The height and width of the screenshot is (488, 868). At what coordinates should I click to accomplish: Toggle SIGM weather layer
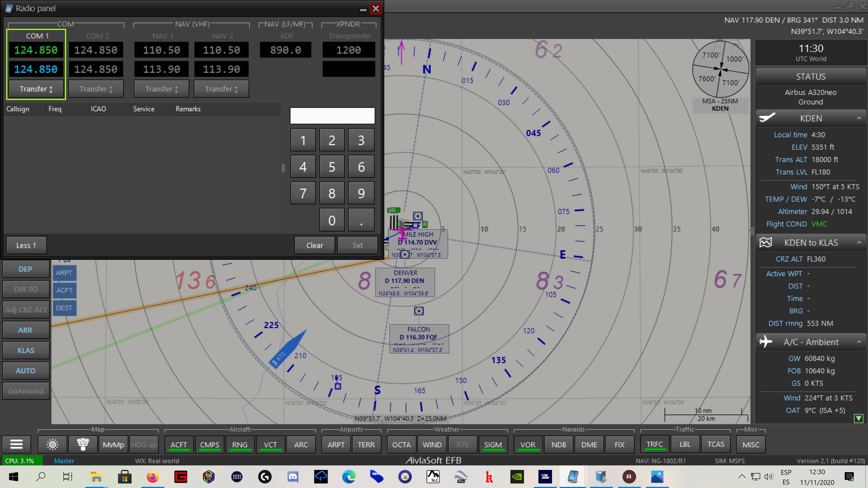click(x=493, y=445)
